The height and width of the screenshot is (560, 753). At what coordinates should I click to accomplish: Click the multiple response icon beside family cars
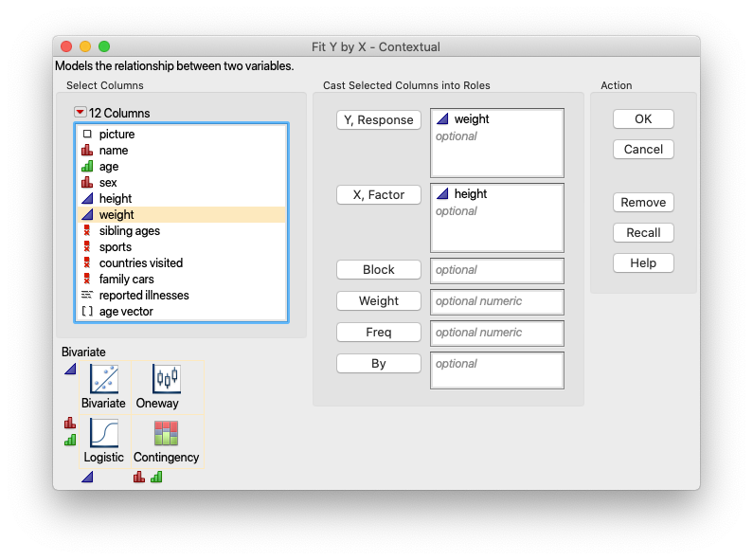tap(87, 279)
